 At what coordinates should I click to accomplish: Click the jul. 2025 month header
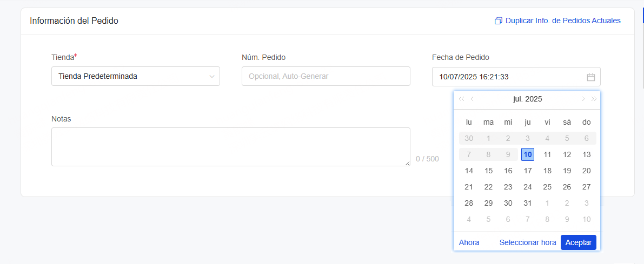coord(527,99)
